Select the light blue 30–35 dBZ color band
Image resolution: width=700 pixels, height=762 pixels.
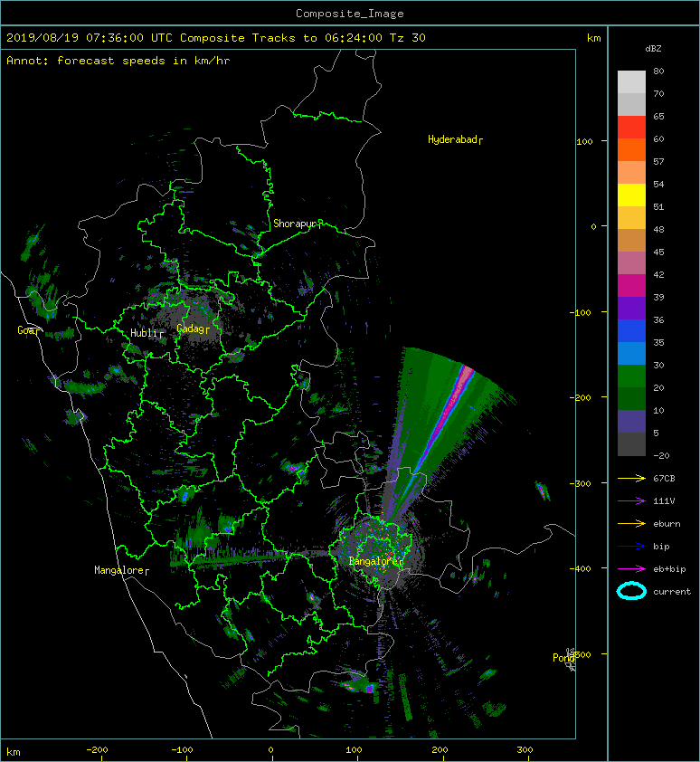631,354
